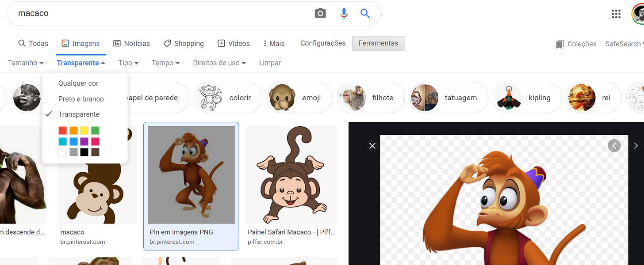Pick the teal color swatch
This screenshot has height=265, width=644.
[62, 141]
